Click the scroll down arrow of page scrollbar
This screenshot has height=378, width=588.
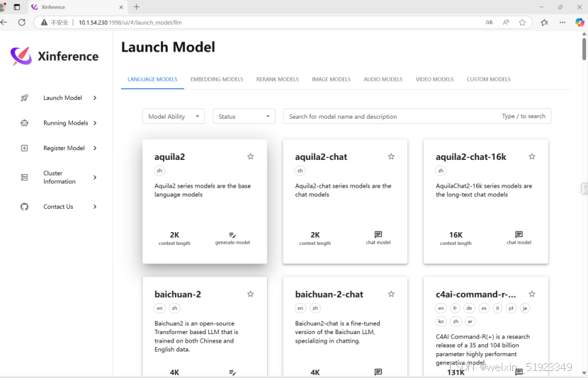coord(584,373)
